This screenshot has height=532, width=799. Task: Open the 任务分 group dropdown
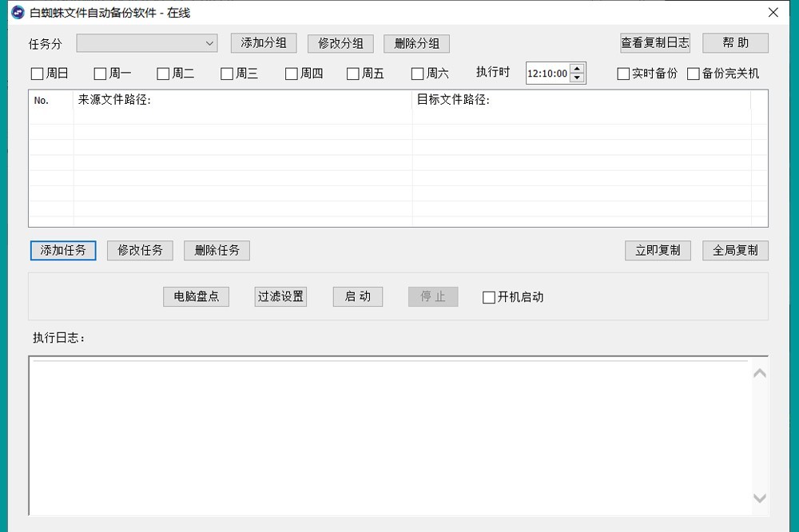click(x=147, y=43)
